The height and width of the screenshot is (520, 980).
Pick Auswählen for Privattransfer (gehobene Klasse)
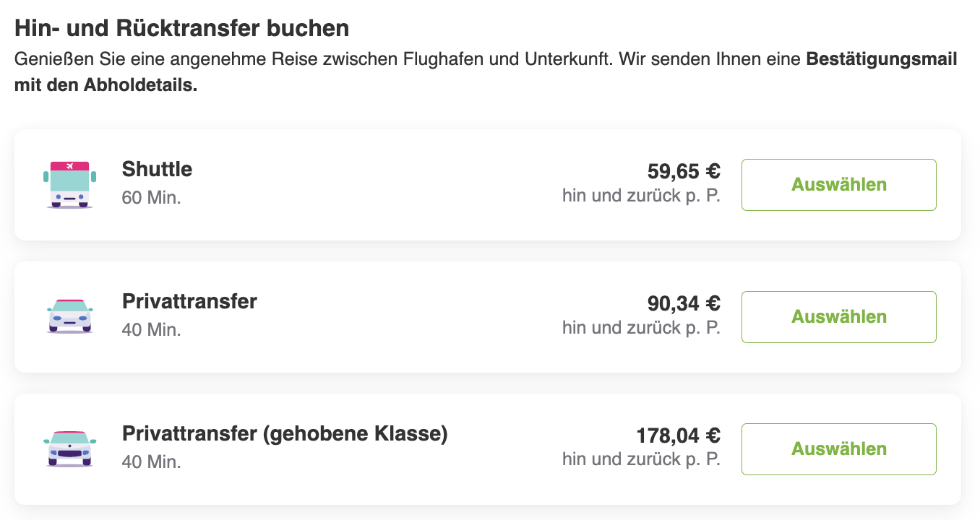[839, 449]
